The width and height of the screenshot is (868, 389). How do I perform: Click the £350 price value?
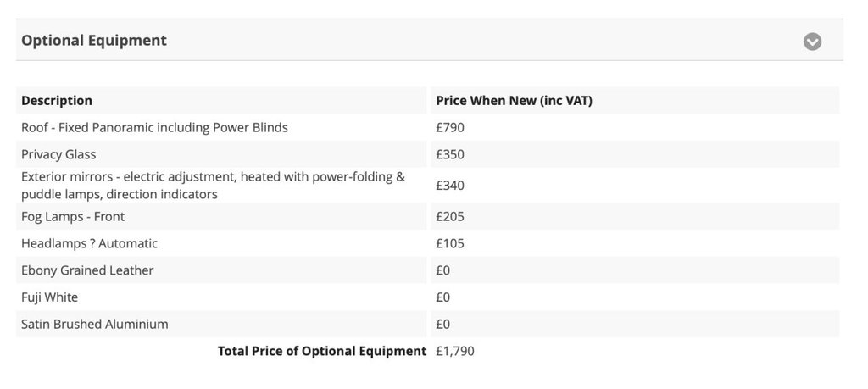coord(450,154)
